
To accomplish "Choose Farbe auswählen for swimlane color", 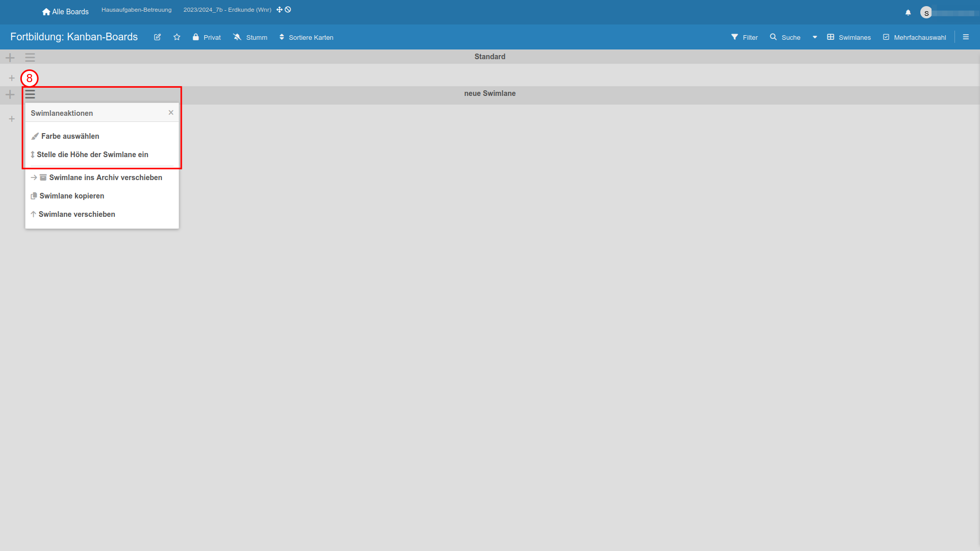I will pos(70,136).
